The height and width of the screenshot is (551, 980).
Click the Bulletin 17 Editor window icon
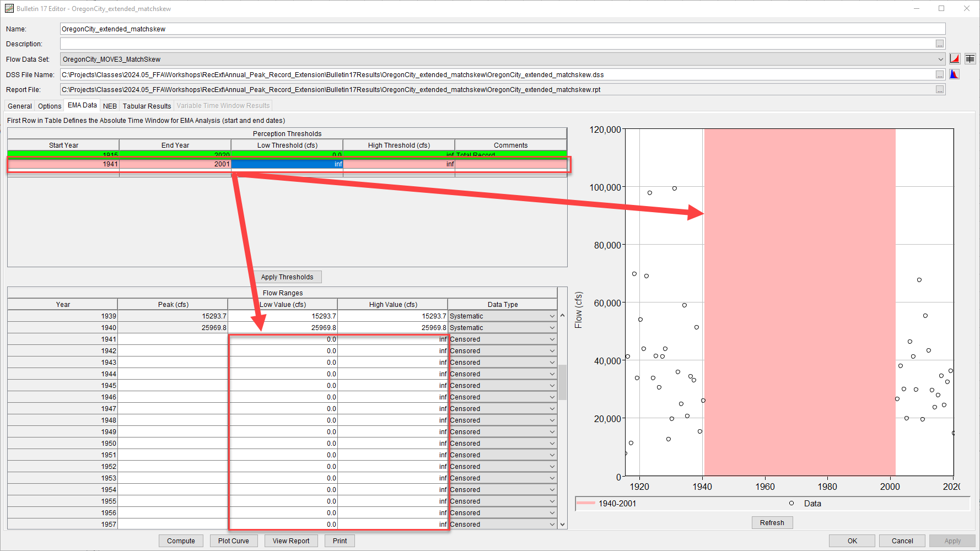(9, 8)
